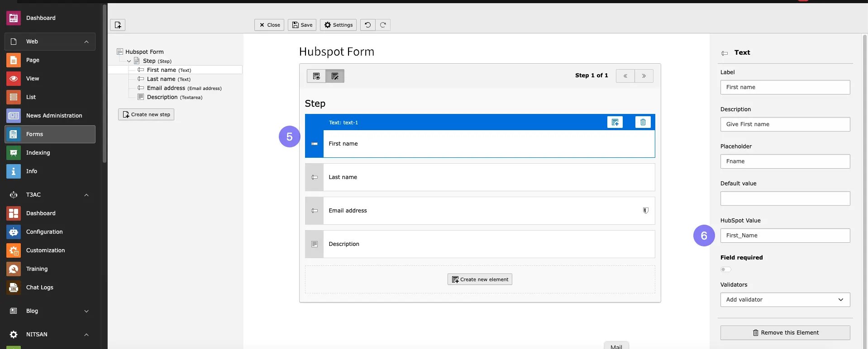This screenshot has width=868, height=349.
Task: Open the Customization module icon
Action: 14,250
